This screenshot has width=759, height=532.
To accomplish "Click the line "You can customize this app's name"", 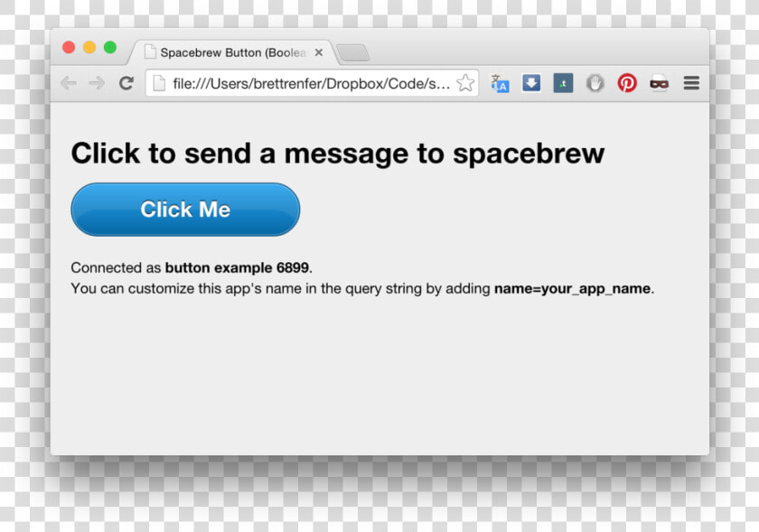I will (x=362, y=289).
